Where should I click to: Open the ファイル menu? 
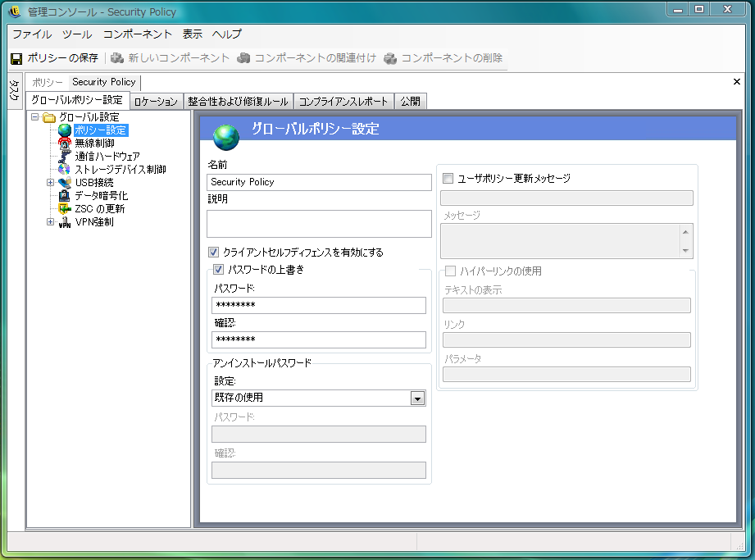pyautogui.click(x=32, y=34)
